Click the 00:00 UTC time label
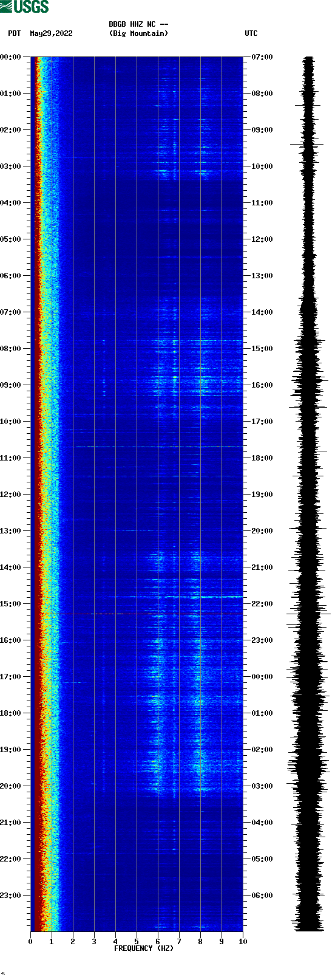This screenshot has height=980, width=335. pyautogui.click(x=262, y=677)
